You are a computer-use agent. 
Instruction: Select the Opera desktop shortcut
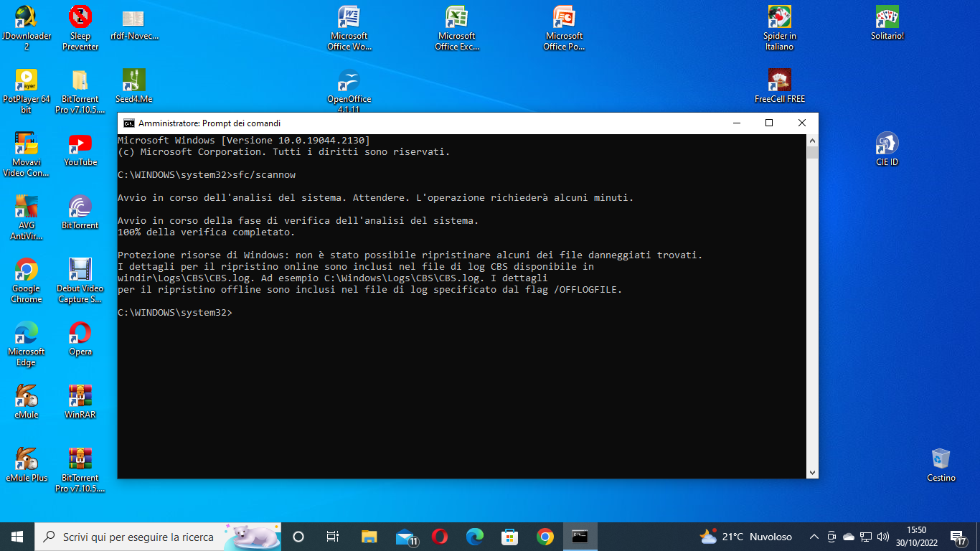(x=80, y=339)
